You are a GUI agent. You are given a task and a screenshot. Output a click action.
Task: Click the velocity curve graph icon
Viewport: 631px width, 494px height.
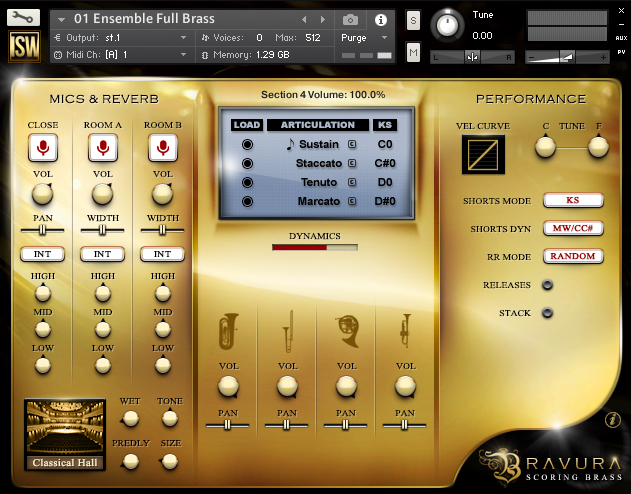[483, 153]
